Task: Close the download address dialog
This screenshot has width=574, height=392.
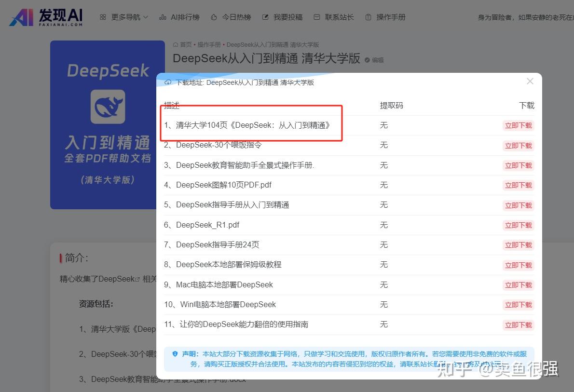Action: click(x=530, y=81)
